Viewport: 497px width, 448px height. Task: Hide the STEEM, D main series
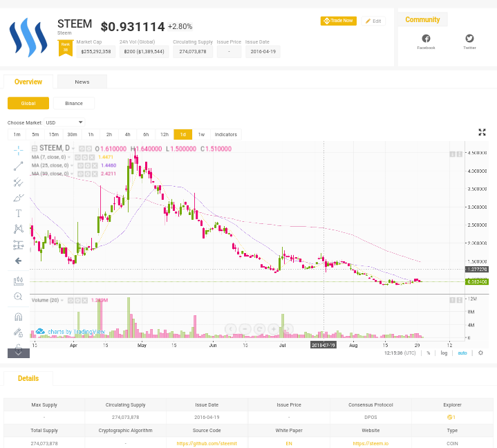82,149
